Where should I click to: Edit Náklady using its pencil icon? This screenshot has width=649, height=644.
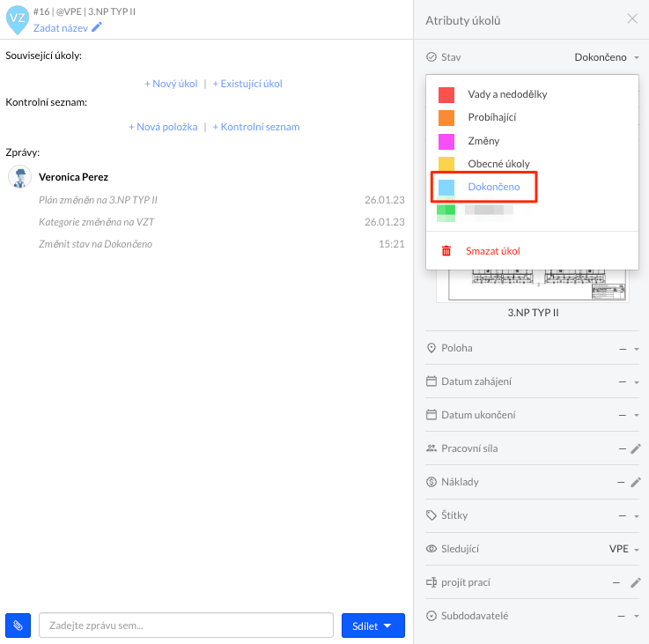pyautogui.click(x=636, y=482)
